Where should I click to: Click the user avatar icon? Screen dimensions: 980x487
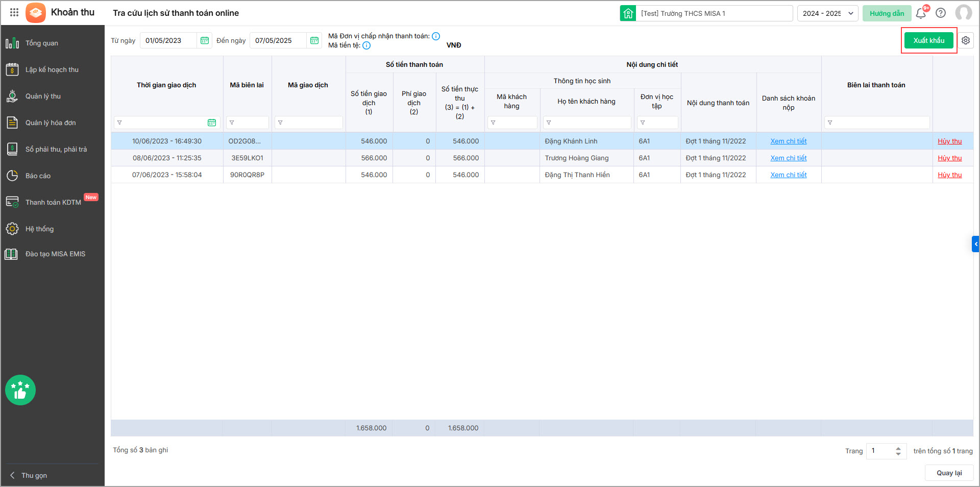click(963, 13)
